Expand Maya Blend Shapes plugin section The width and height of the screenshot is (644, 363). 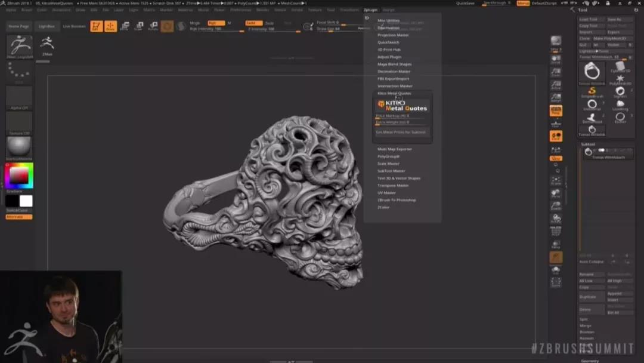coord(394,64)
